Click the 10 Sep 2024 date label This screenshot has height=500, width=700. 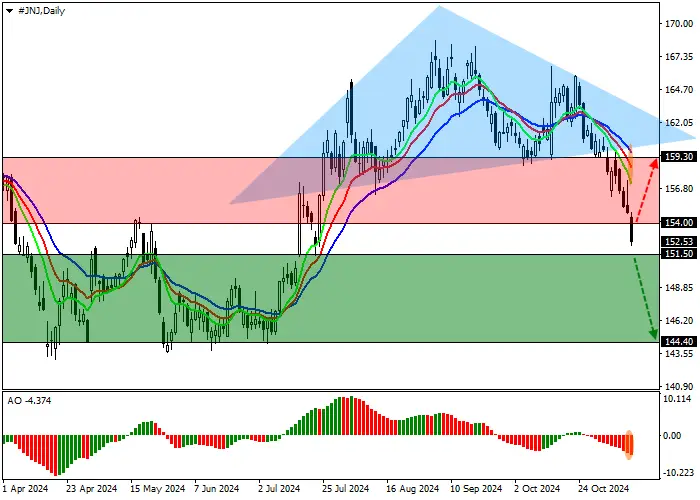[x=476, y=489]
